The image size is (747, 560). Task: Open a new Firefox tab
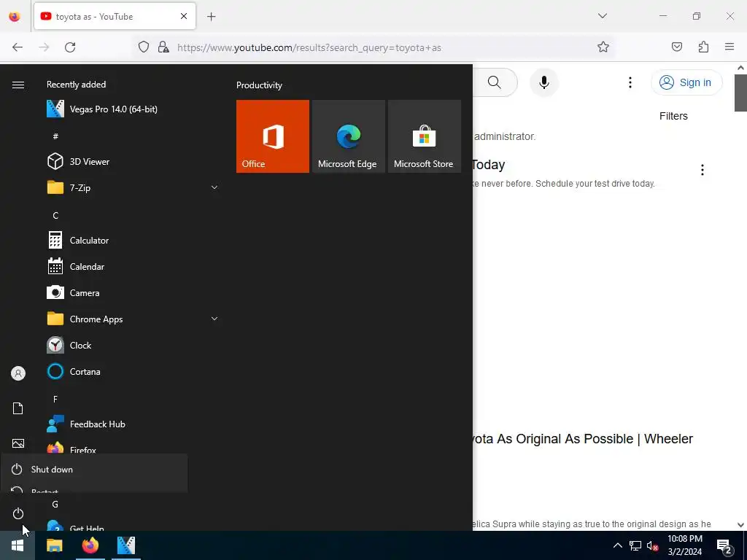[212, 17]
